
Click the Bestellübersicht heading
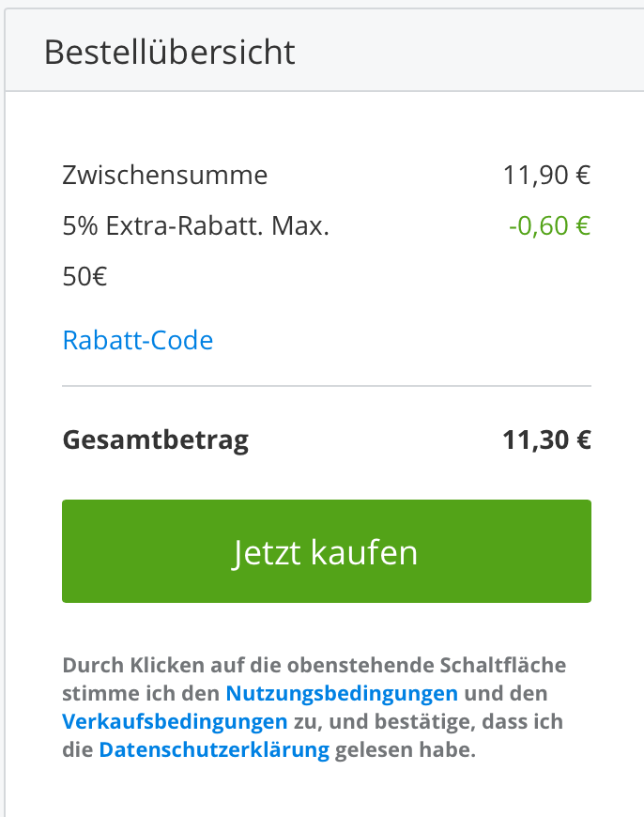pos(170,52)
